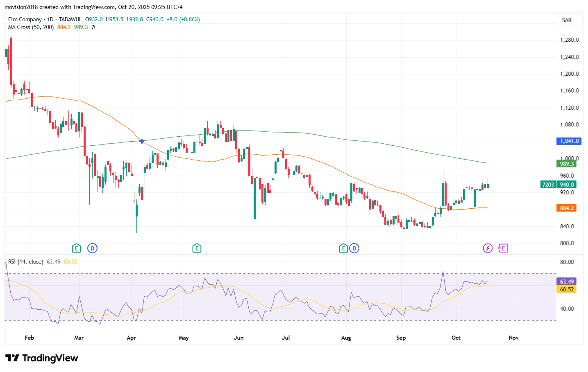The width and height of the screenshot is (588, 372).
Task: Click the earnings E marker before August
Action: point(343,248)
